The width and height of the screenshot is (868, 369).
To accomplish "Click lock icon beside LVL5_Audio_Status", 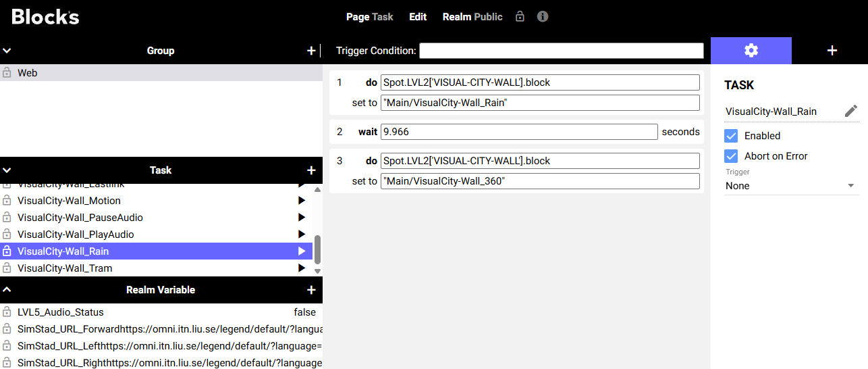I will coord(7,312).
